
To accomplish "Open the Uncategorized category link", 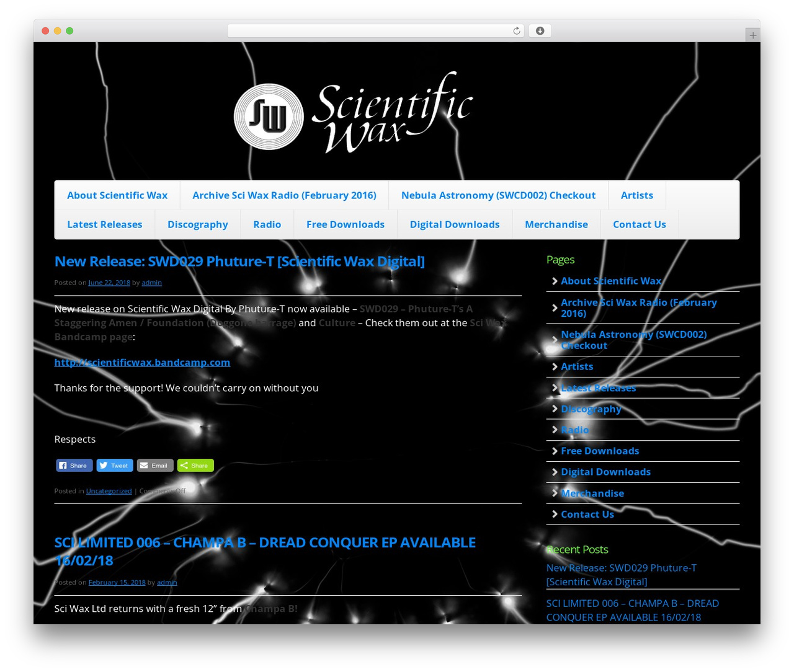I will pyautogui.click(x=109, y=491).
